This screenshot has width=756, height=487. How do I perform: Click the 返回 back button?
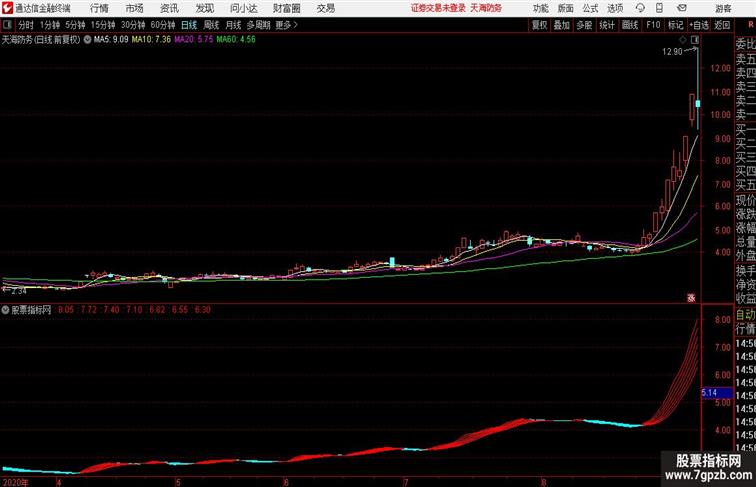tap(722, 25)
